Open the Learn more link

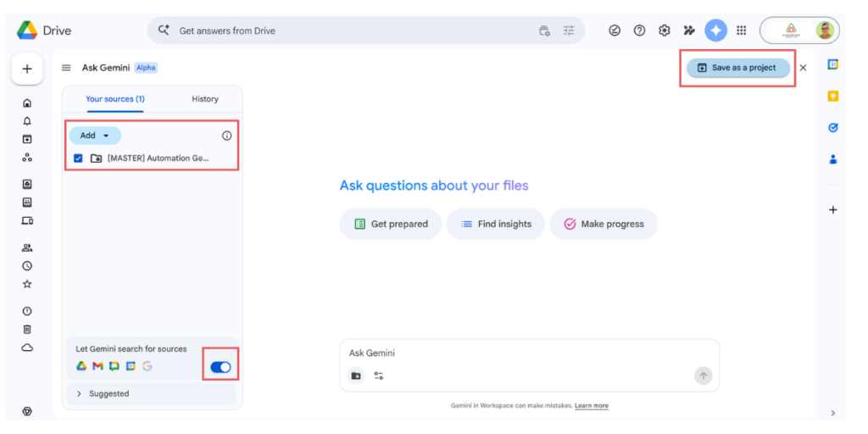point(591,406)
